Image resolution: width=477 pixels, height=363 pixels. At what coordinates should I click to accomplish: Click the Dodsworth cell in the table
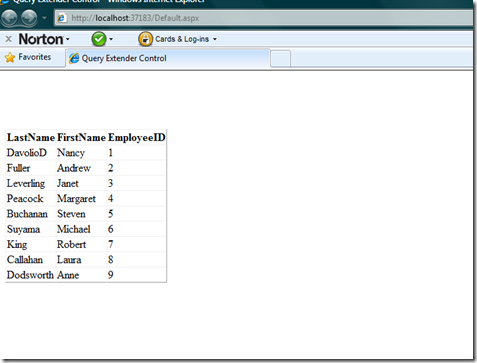click(x=30, y=275)
